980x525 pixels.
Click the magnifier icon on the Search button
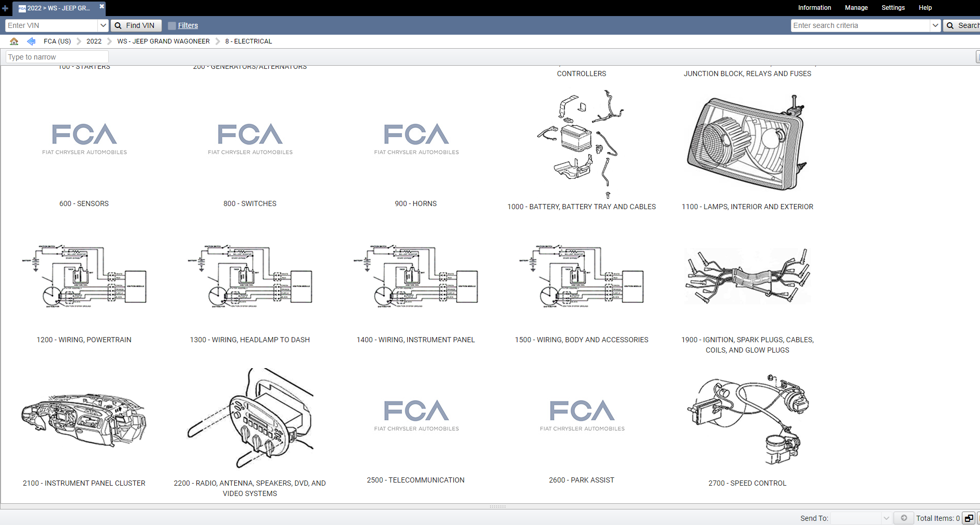950,25
